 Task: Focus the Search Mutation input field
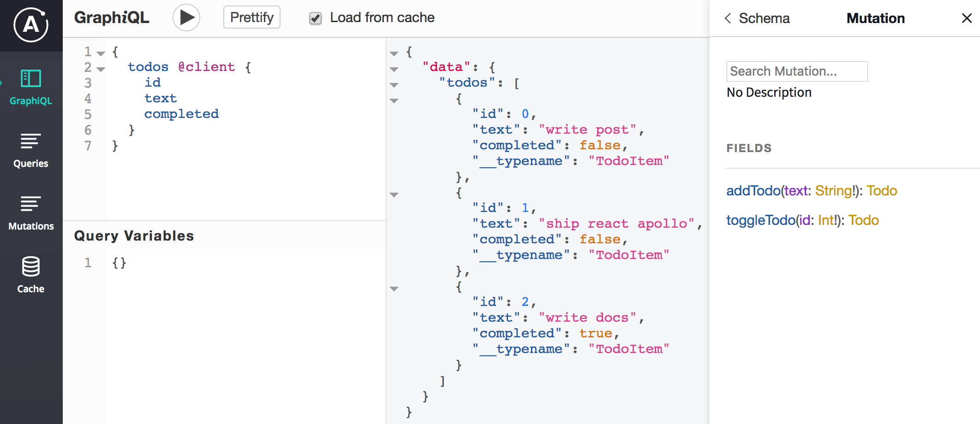(x=797, y=71)
